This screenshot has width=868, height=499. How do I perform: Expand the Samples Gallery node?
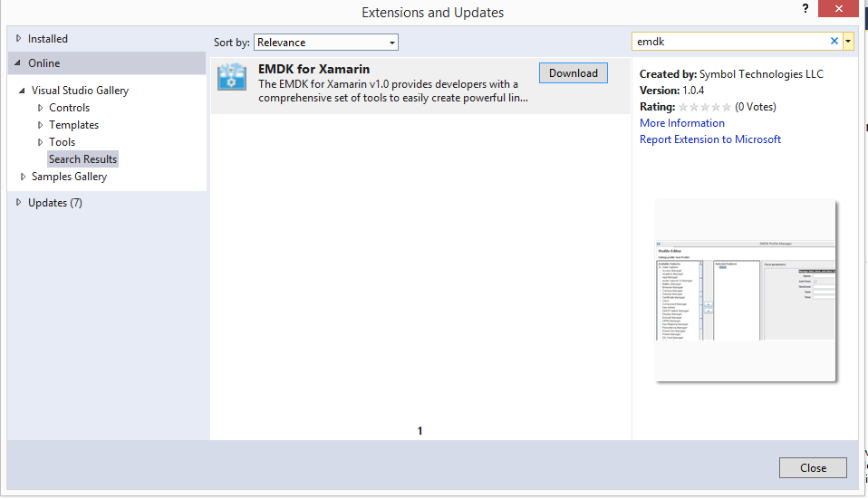tap(23, 177)
